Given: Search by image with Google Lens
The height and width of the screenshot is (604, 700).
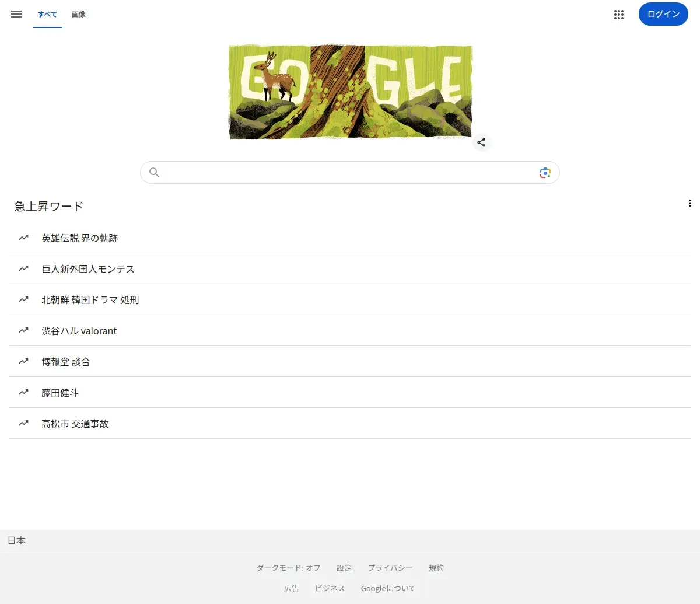Looking at the screenshot, I should (545, 173).
